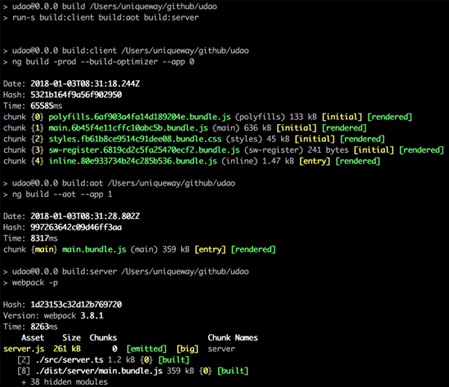
Task: Click the hash 1d23153c32d12b769720
Action: [76, 305]
